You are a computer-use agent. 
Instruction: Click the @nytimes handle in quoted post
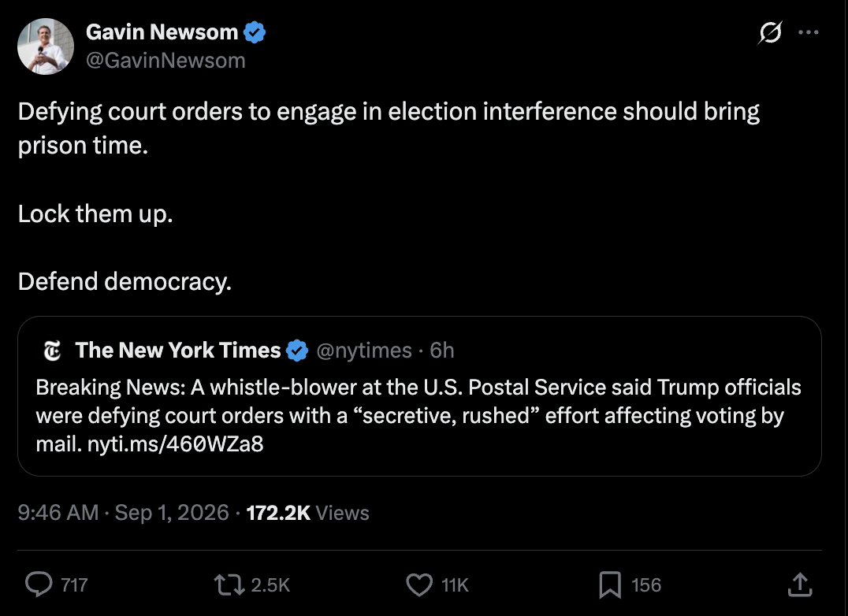pyautogui.click(x=364, y=351)
